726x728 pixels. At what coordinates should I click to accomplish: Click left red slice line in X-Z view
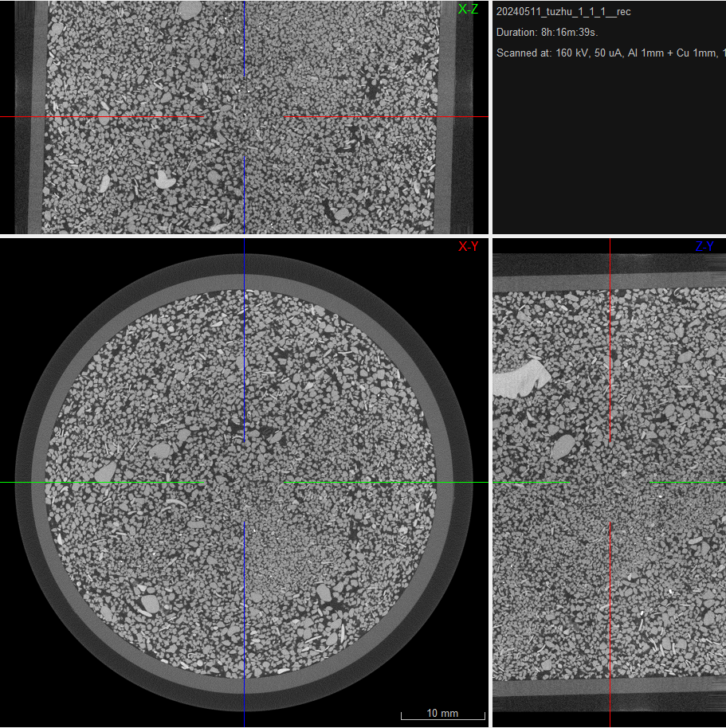pos(102,117)
